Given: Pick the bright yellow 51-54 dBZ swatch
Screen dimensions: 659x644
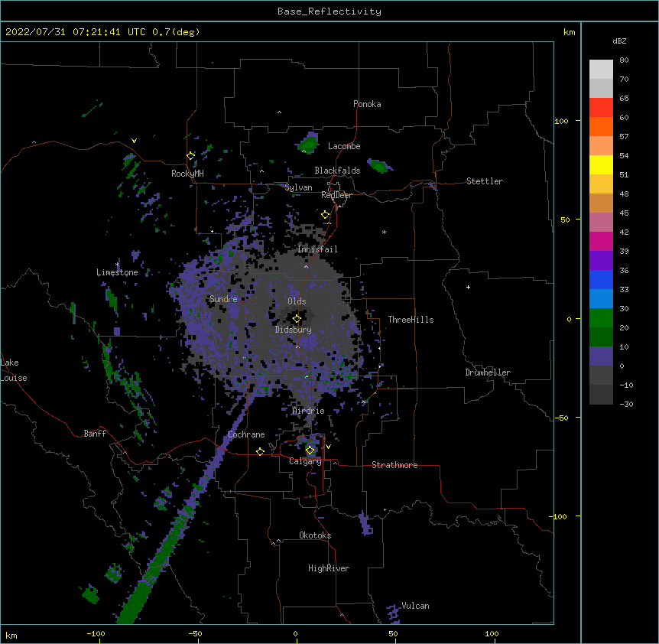Looking at the screenshot, I should click(601, 164).
